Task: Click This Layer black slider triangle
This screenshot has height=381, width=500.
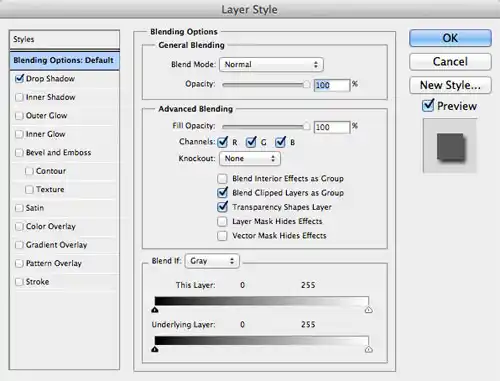Action: [155, 310]
